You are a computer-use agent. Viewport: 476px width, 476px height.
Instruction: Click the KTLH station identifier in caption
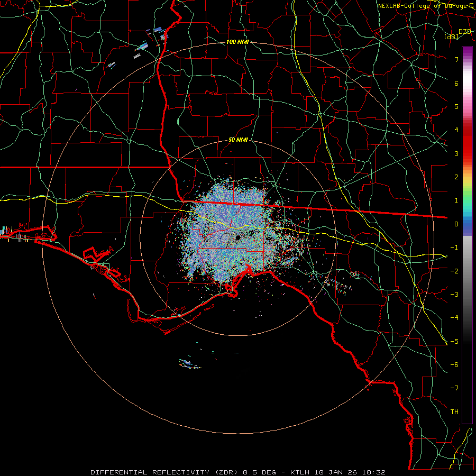click(x=299, y=472)
